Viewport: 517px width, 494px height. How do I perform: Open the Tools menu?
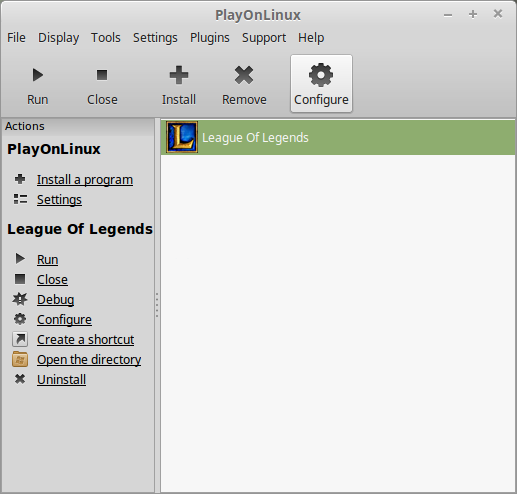[x=106, y=38]
